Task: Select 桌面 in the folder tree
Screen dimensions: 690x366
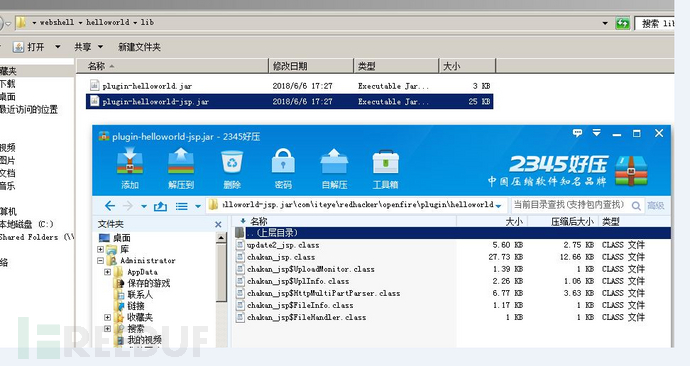Action: coord(121,238)
